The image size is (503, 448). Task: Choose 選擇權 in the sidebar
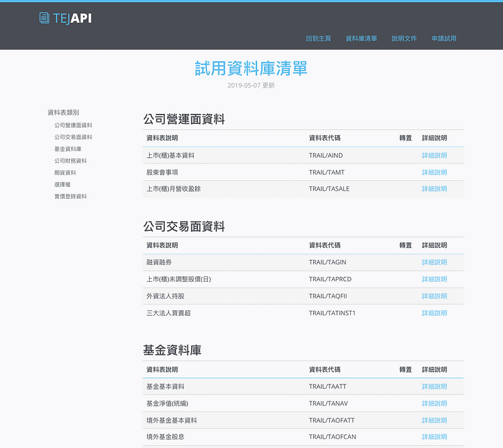pyautogui.click(x=62, y=184)
